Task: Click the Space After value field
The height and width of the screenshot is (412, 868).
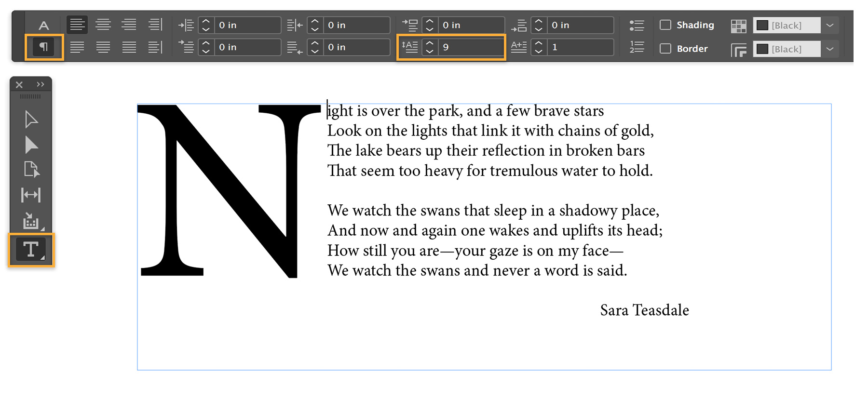Action: click(580, 25)
